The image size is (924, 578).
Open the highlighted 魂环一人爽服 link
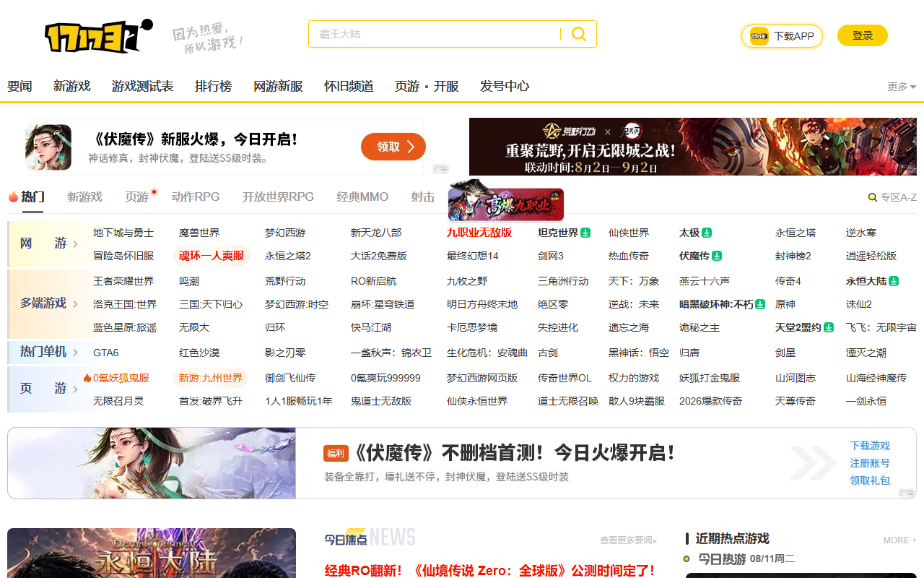pos(212,256)
